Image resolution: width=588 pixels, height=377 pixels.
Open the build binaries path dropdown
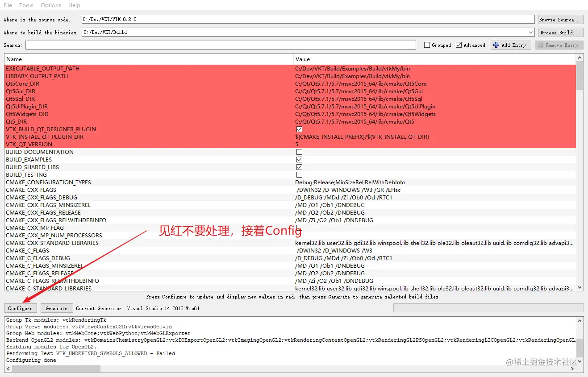(x=530, y=33)
